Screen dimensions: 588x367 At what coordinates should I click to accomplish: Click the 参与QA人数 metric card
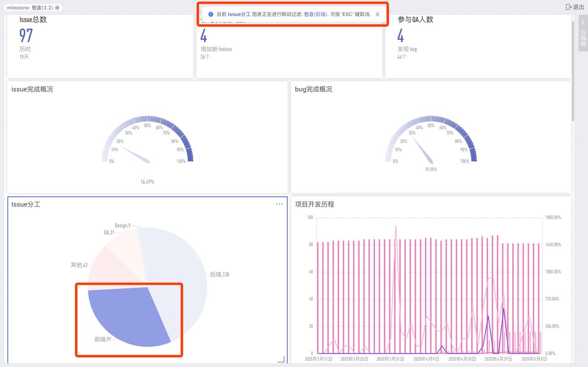coord(478,46)
